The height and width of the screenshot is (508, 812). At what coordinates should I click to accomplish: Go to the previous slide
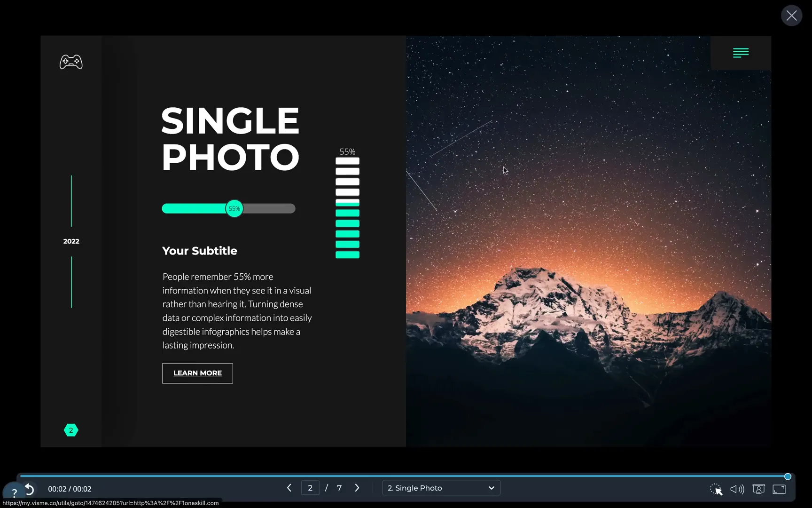tap(289, 488)
